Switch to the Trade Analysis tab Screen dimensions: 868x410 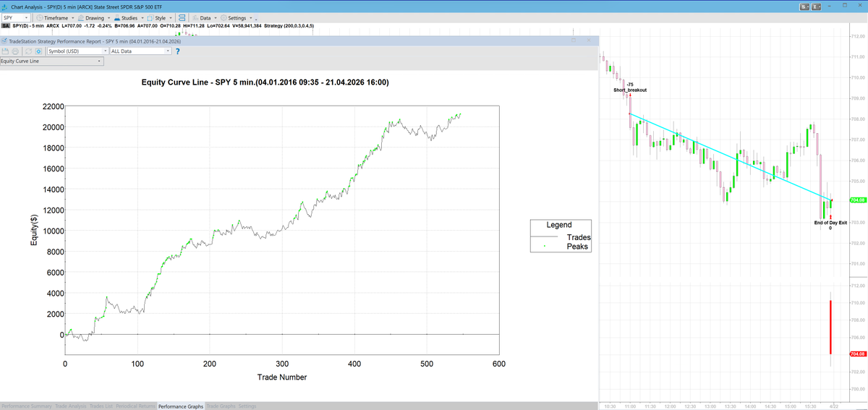[71, 406]
